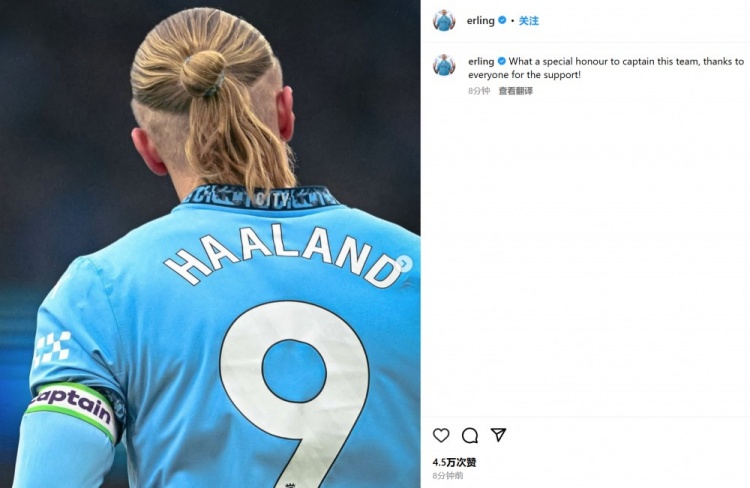The height and width of the screenshot is (488, 750).
Task: Open the erling username in the caption
Action: 481,61
